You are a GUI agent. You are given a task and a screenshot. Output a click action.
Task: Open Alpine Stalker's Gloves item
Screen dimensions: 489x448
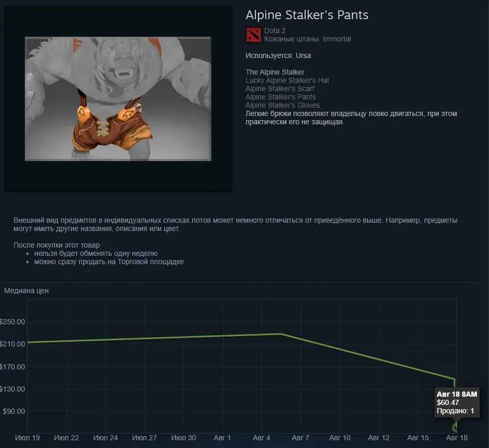click(x=282, y=105)
